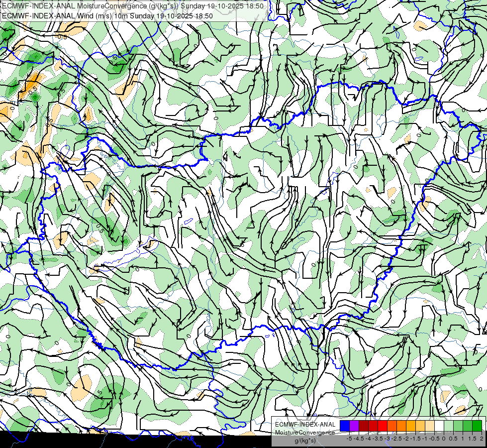This screenshot has width=487, height=448.
Task: Click the -0.5 tick label on legend scale
Action: (434, 439)
